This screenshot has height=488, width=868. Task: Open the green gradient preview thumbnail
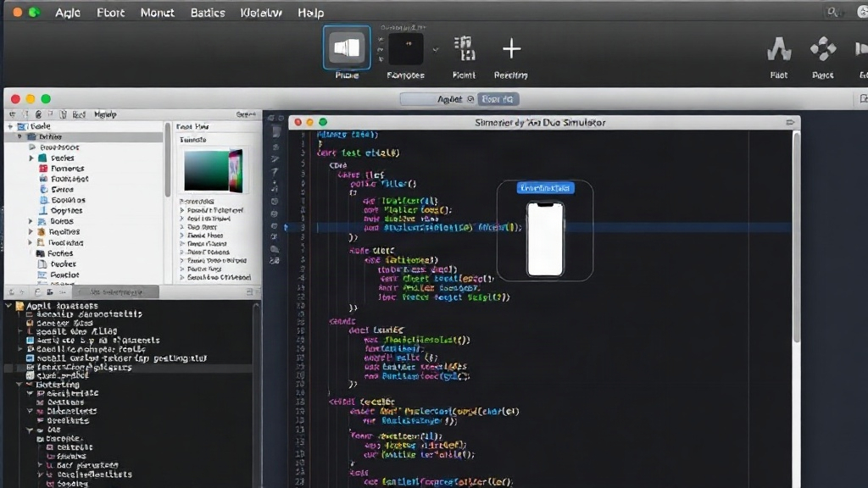tap(213, 171)
